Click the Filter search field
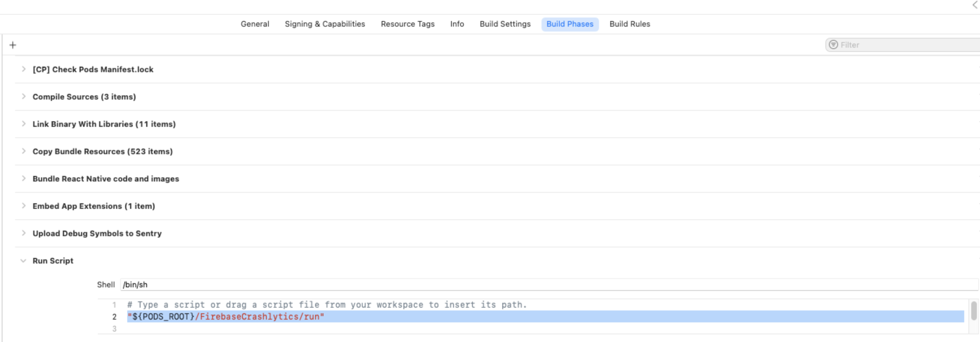Viewport: 980px width, 342px height. 903,45
